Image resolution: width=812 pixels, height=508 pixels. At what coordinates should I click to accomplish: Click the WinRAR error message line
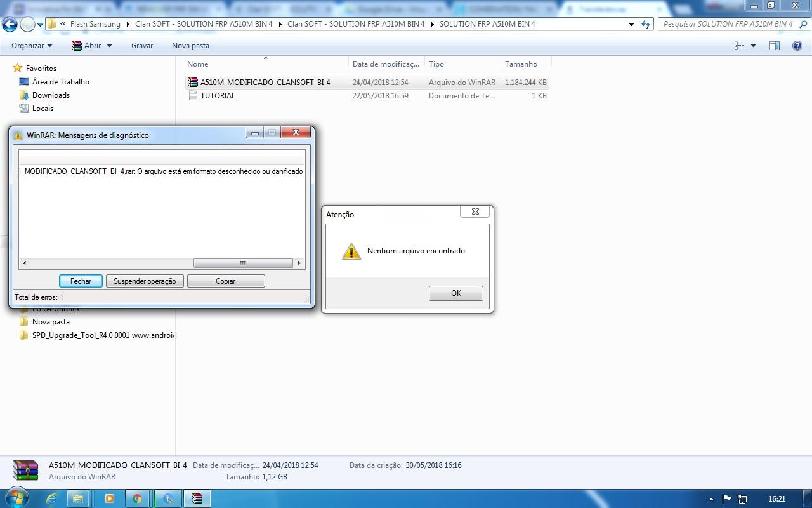[162, 171]
